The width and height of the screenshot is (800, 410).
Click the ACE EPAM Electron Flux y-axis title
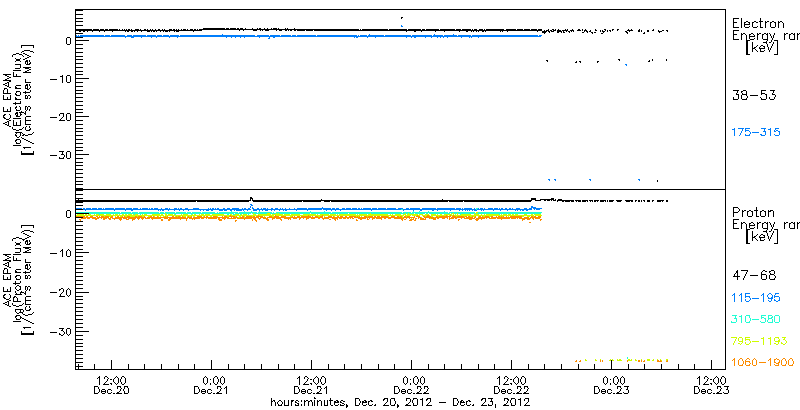[x=19, y=98]
